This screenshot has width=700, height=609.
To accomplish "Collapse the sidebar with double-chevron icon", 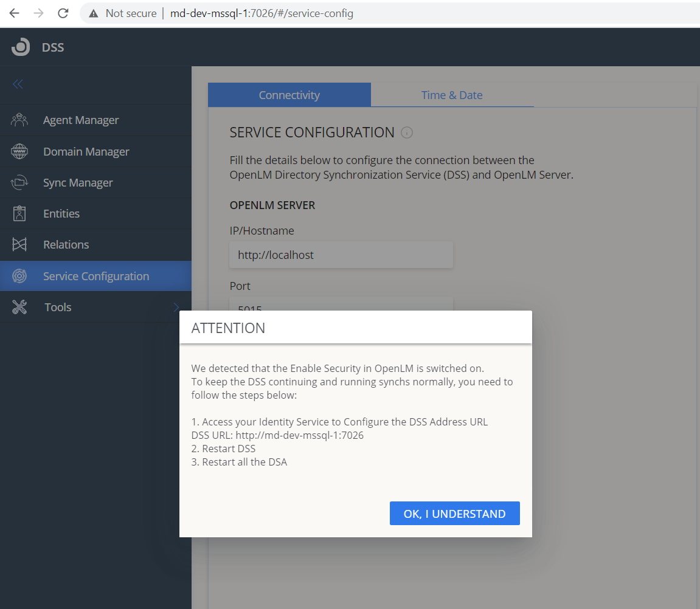I will click(18, 84).
